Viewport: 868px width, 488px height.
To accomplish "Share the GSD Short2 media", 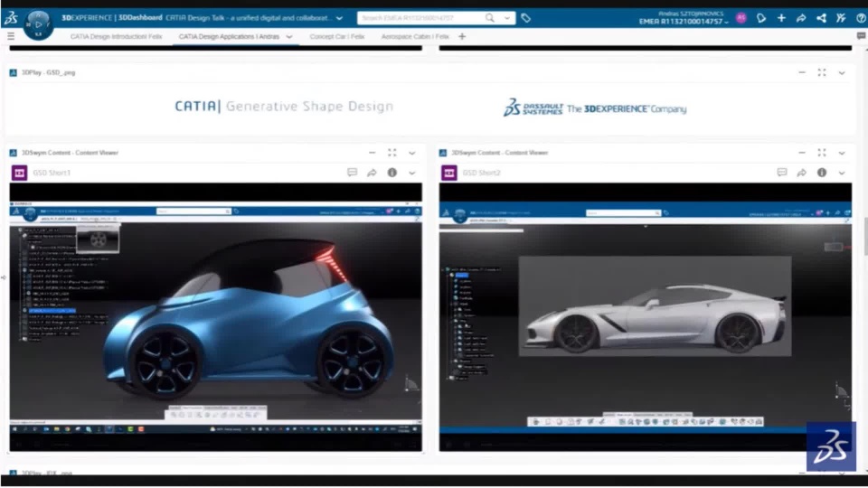I will tap(802, 173).
